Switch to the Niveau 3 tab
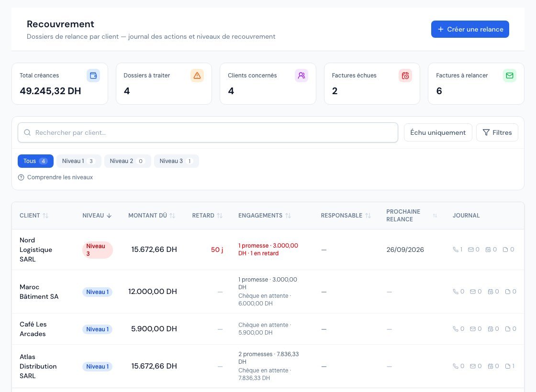The width and height of the screenshot is (536, 392). point(177,161)
